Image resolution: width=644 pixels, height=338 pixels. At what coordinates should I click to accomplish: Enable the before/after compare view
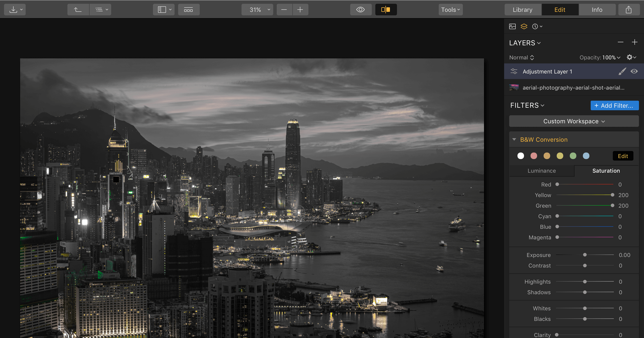[x=386, y=9]
